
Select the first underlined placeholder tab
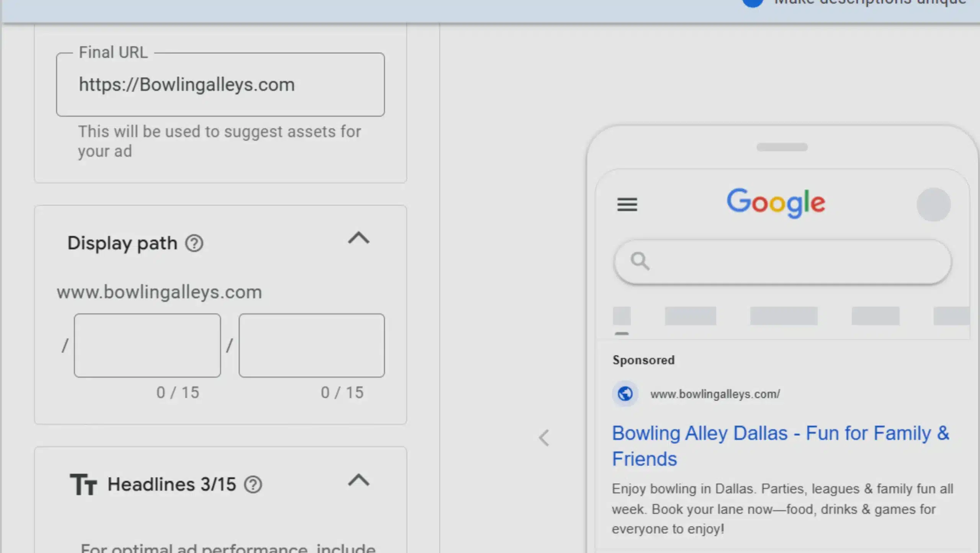[x=622, y=316]
